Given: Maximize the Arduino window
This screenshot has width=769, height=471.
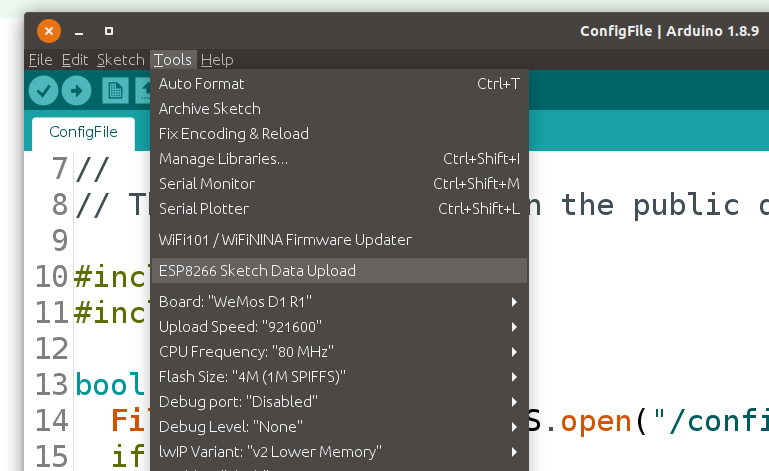Looking at the screenshot, I should click(109, 30).
